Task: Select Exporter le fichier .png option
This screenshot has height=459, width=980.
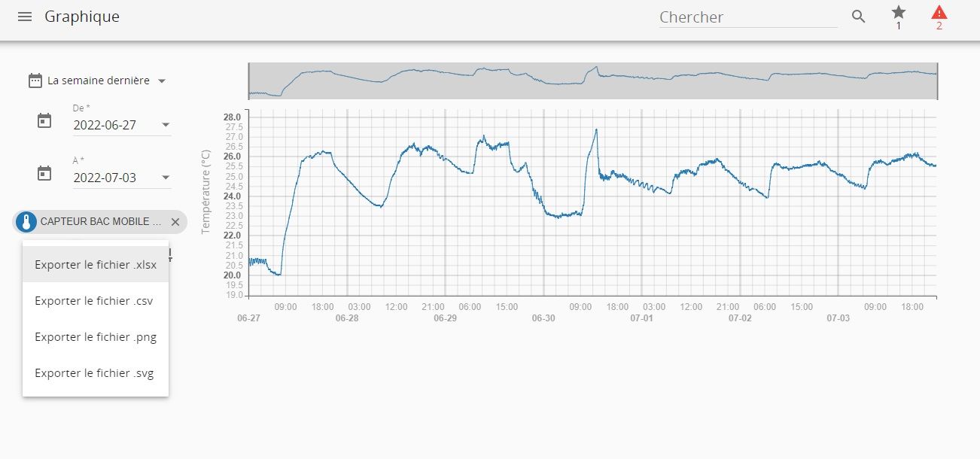Action: tap(96, 337)
